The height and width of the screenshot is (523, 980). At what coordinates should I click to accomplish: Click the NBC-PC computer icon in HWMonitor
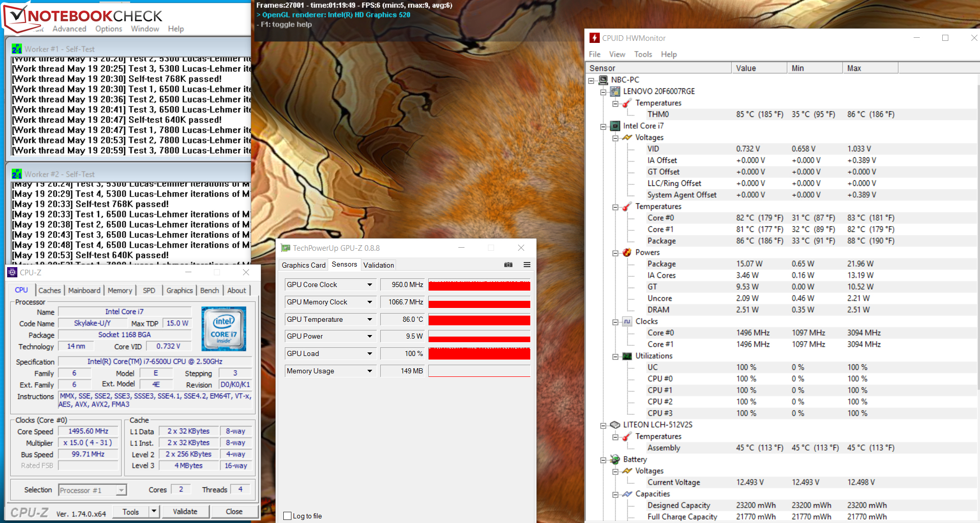pyautogui.click(x=603, y=80)
